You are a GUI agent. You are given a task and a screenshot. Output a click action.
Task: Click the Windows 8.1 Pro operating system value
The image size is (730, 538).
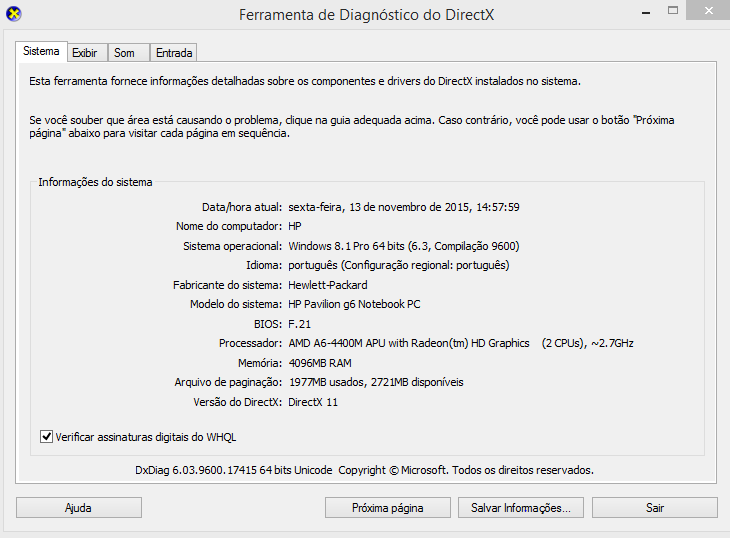[x=403, y=246]
